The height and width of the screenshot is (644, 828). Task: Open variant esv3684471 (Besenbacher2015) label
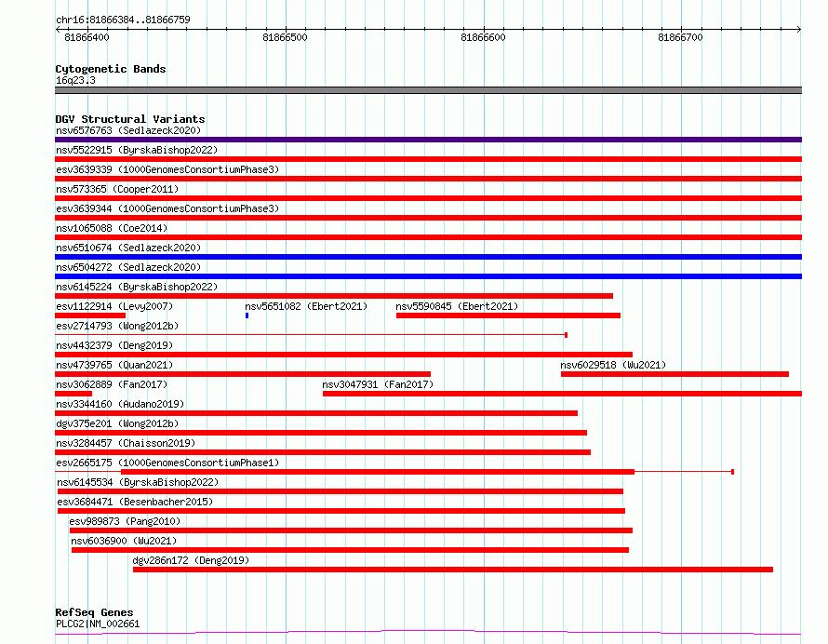click(135, 502)
